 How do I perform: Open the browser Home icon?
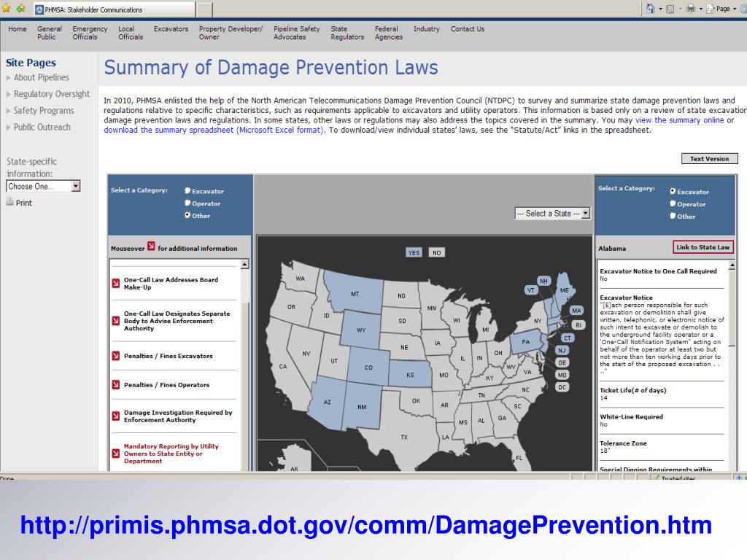650,8
